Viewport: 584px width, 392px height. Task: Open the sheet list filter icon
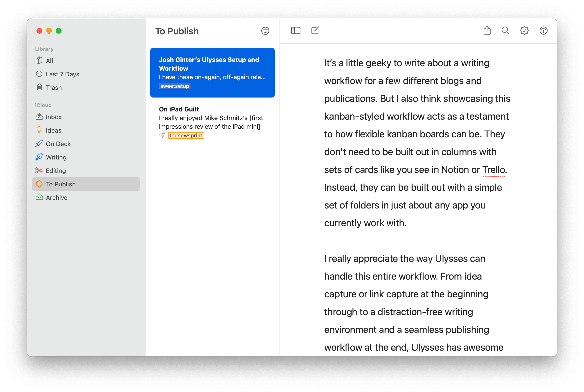(x=265, y=31)
